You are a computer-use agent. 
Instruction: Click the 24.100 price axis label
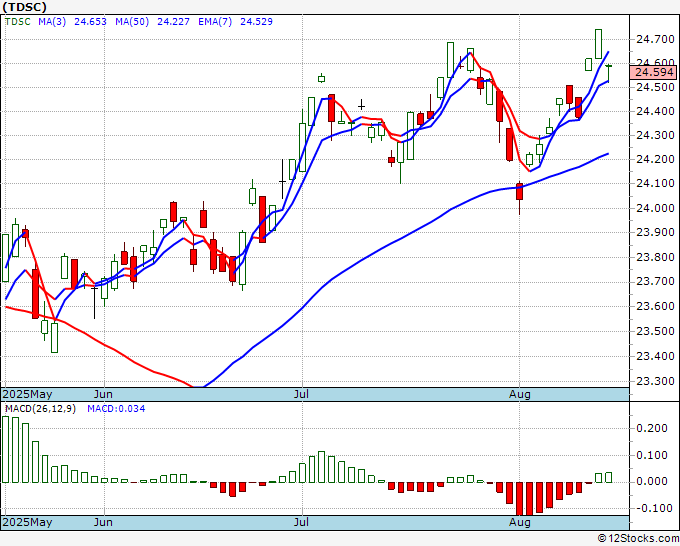click(x=655, y=183)
